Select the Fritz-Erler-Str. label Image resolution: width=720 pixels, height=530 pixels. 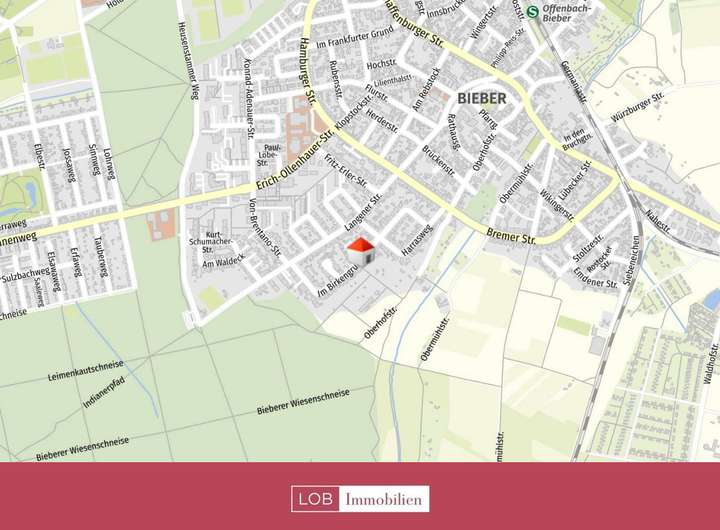pos(346,172)
